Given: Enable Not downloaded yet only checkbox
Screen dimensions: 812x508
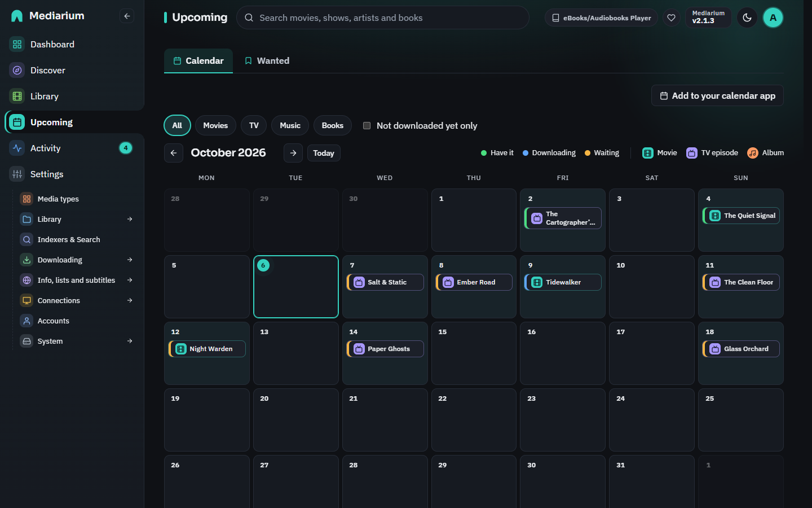Looking at the screenshot, I should tap(367, 125).
